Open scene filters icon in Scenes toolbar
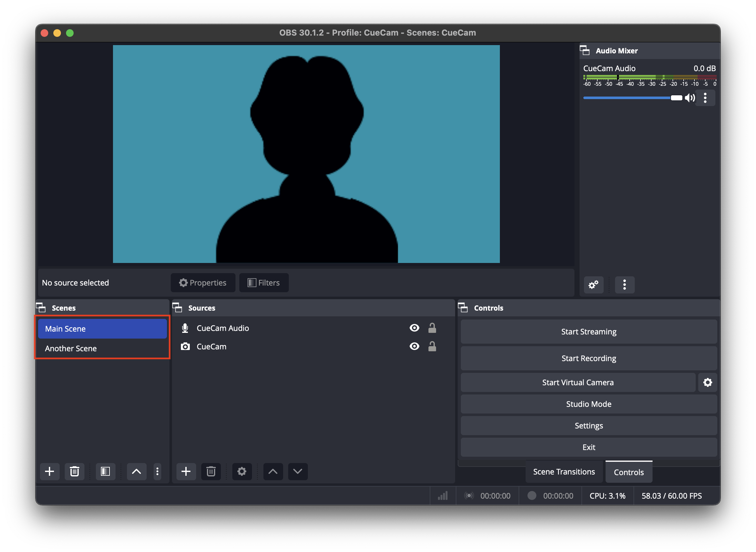756x552 pixels. point(105,471)
